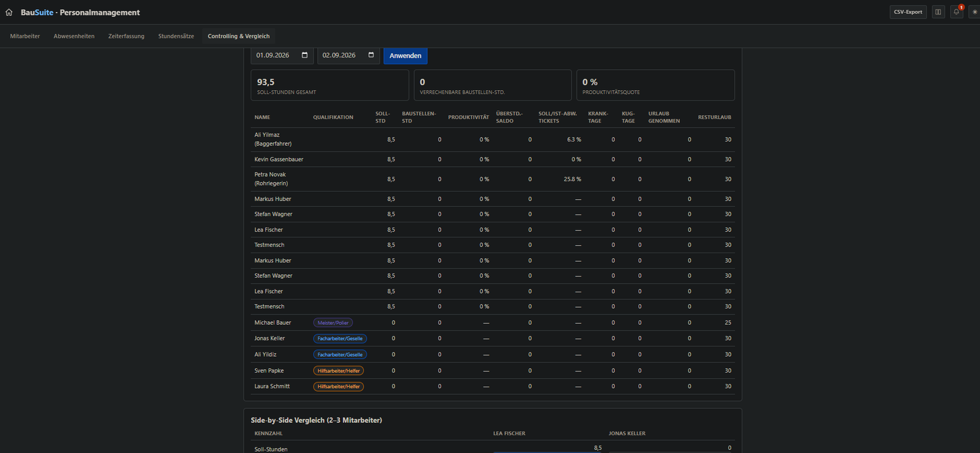The width and height of the screenshot is (980, 453).
Task: Click the Überstd.-Saldo column header
Action: coord(510,117)
